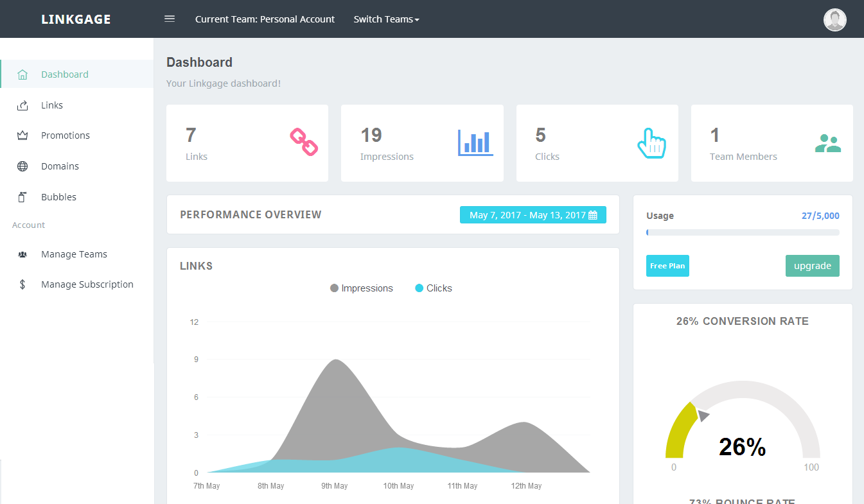Click the Manage Teams people icon
This screenshot has width=864, height=504.
pyautogui.click(x=22, y=254)
